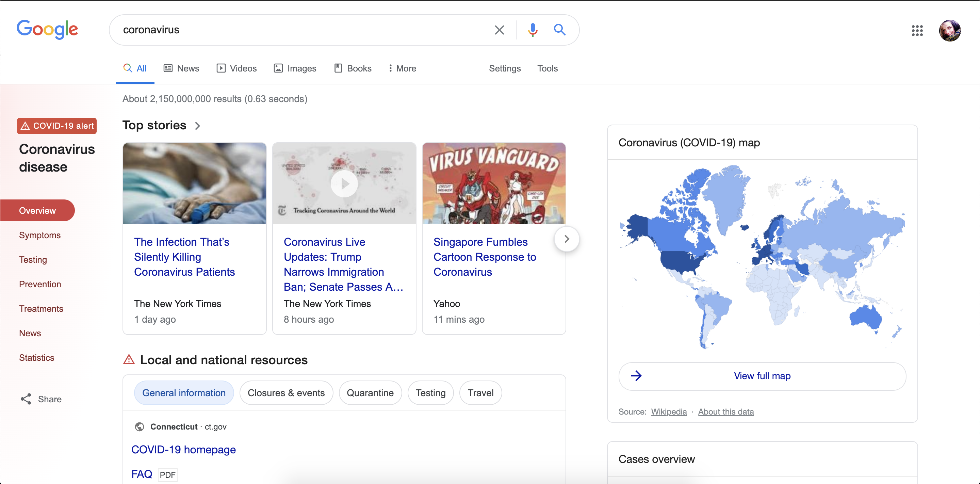Start voice search with the microphone icon
The width and height of the screenshot is (980, 484).
point(533,30)
